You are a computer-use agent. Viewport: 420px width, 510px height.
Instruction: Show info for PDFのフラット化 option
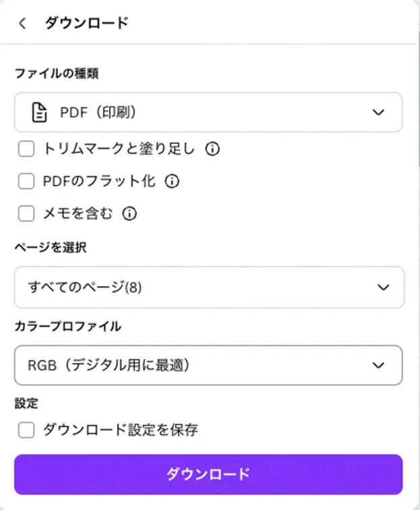pyautogui.click(x=172, y=181)
